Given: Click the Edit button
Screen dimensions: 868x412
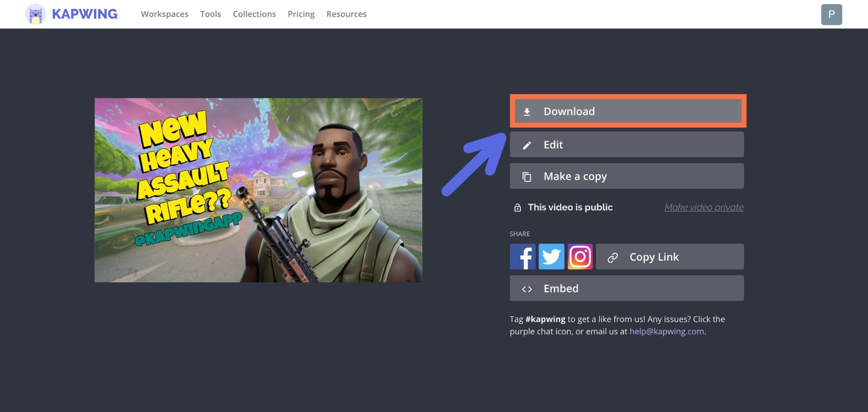Looking at the screenshot, I should (x=627, y=145).
